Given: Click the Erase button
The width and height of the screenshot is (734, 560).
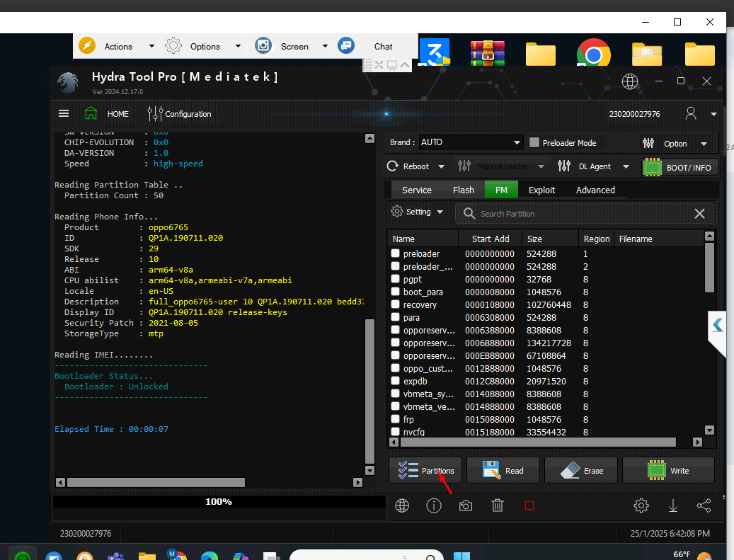Looking at the screenshot, I should click(581, 470).
